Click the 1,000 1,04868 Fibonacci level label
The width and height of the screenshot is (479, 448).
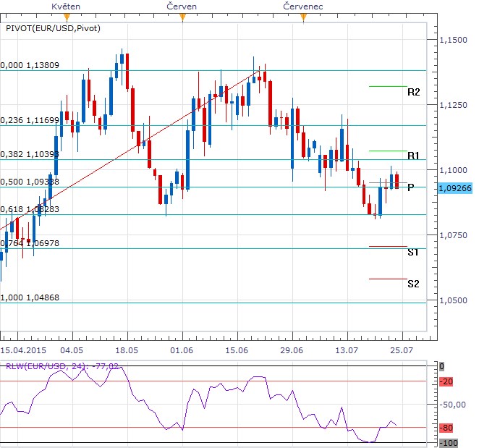30,297
